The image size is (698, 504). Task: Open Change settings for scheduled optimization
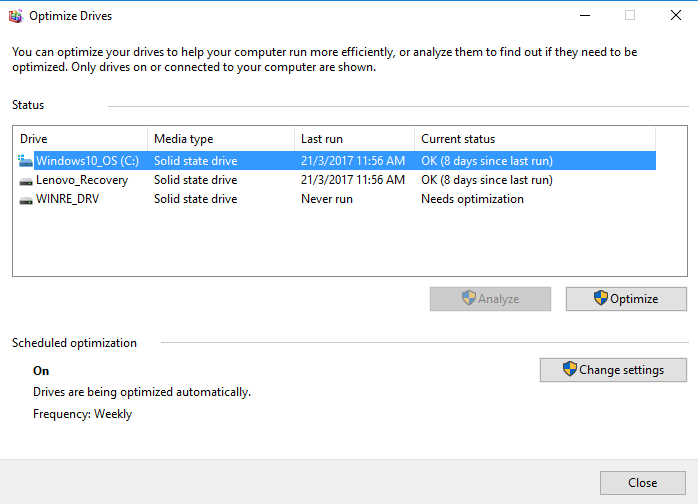(x=613, y=370)
